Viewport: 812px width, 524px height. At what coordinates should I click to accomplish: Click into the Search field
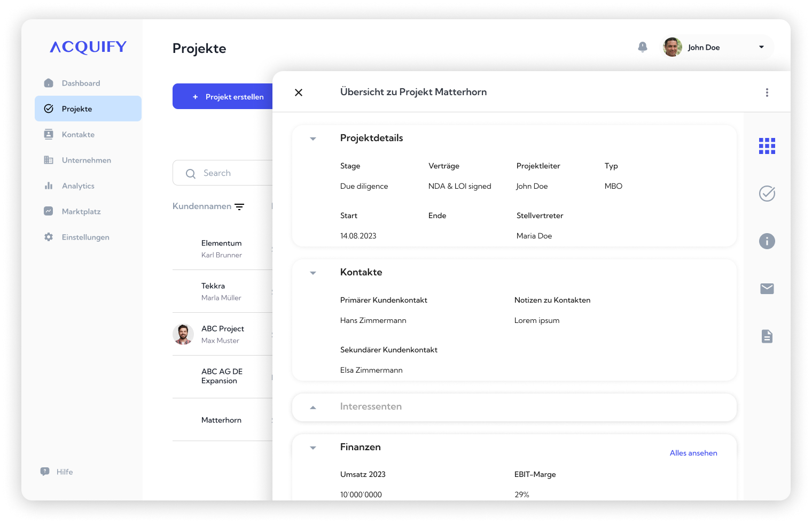[230, 173]
